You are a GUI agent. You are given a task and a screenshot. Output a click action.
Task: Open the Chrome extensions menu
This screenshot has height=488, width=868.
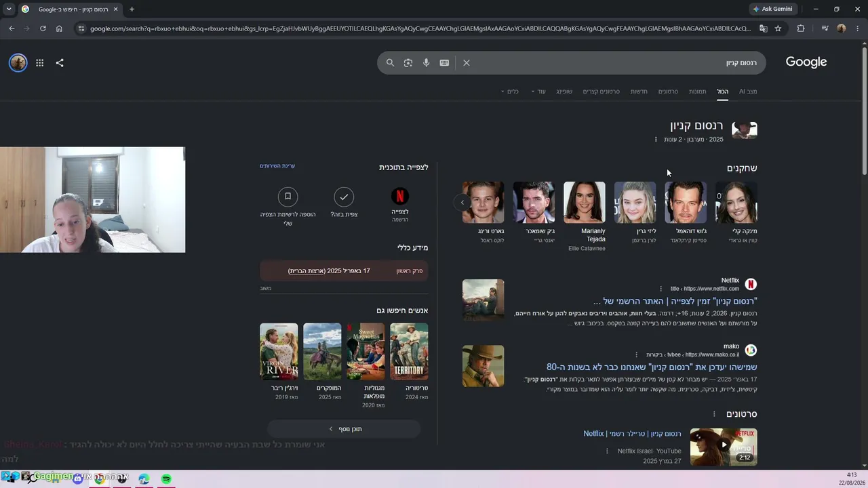(x=801, y=28)
